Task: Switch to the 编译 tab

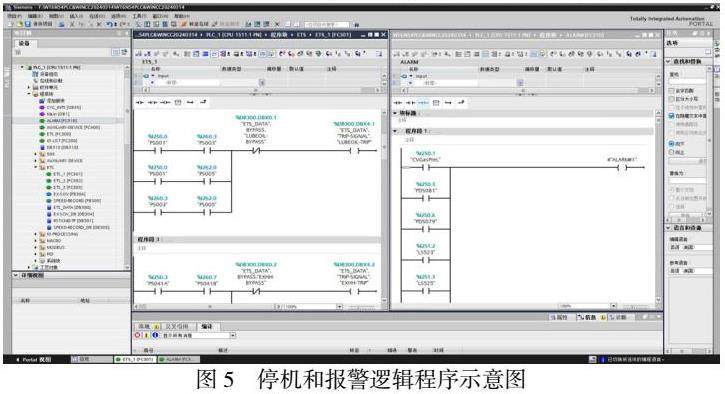Action: point(207,326)
